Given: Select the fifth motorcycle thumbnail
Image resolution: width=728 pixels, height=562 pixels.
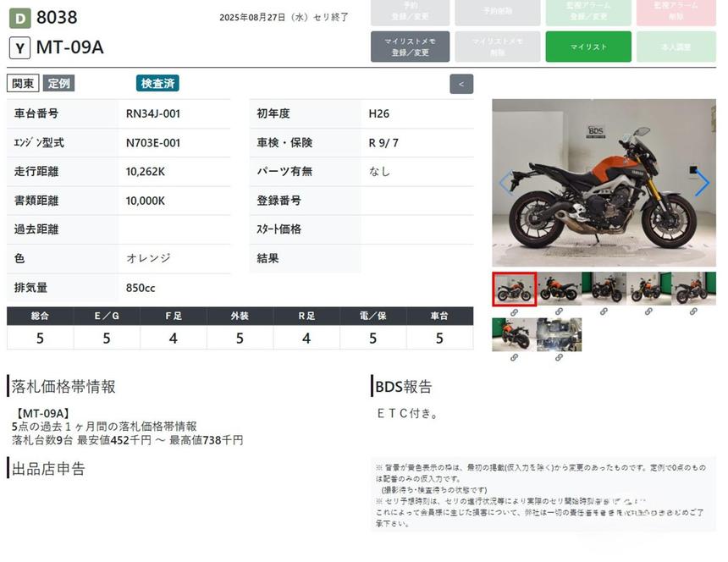Looking at the screenshot, I should tap(693, 289).
